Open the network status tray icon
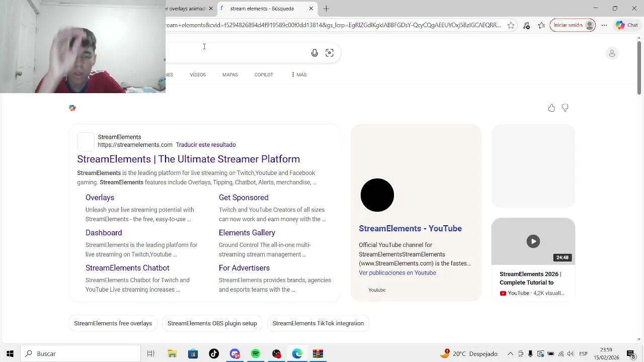This screenshot has height=362, width=644. coord(560,354)
